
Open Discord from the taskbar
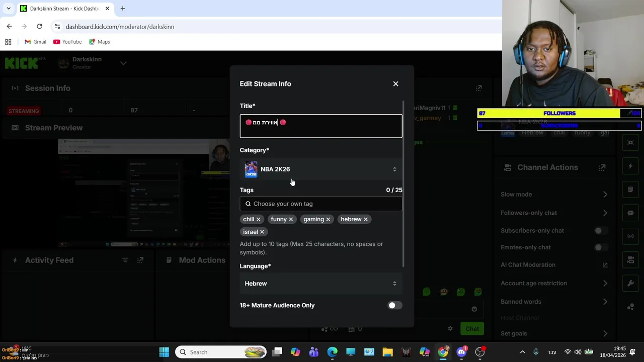tap(461, 352)
